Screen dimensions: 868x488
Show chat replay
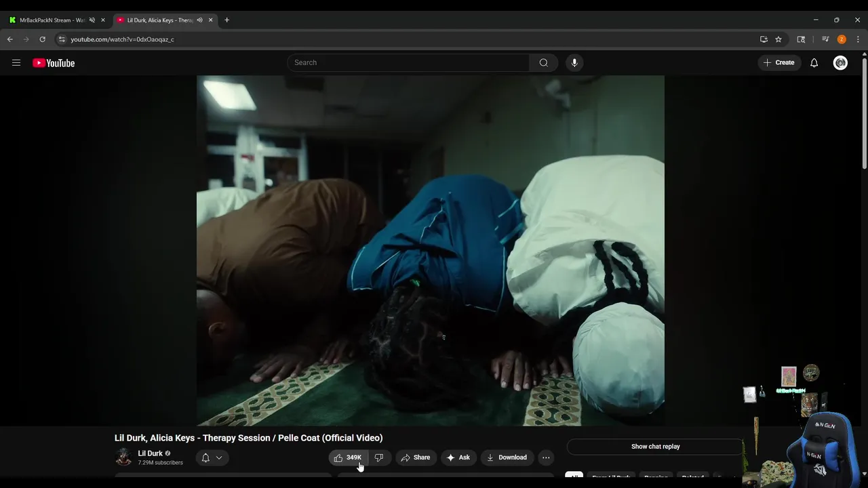pyautogui.click(x=655, y=447)
